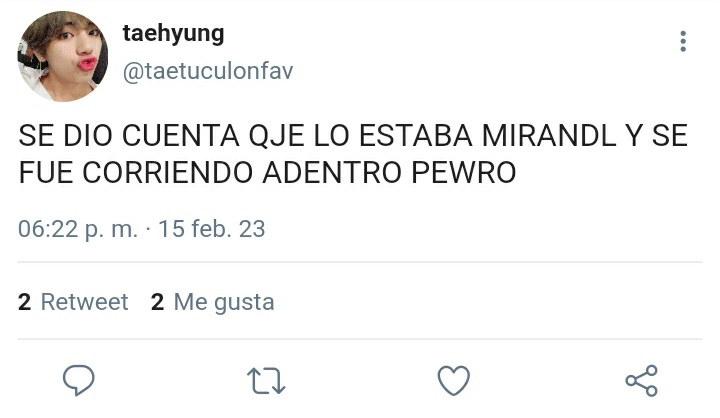Retweet this post using the arrows icon
The image size is (720, 418).
click(266, 381)
